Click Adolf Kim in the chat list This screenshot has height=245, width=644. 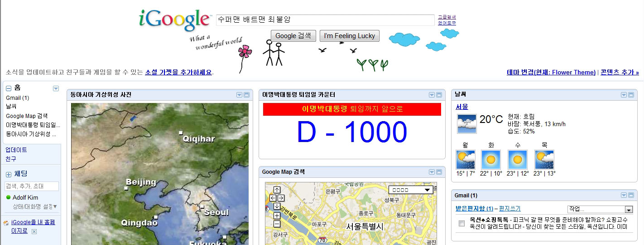pyautogui.click(x=25, y=198)
